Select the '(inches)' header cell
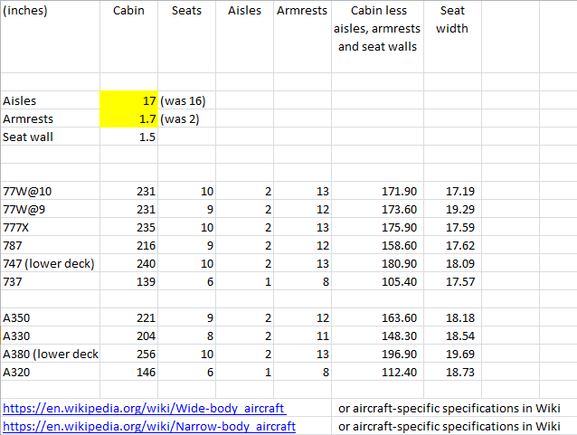Image resolution: width=577 pixels, height=435 pixels. click(x=50, y=36)
